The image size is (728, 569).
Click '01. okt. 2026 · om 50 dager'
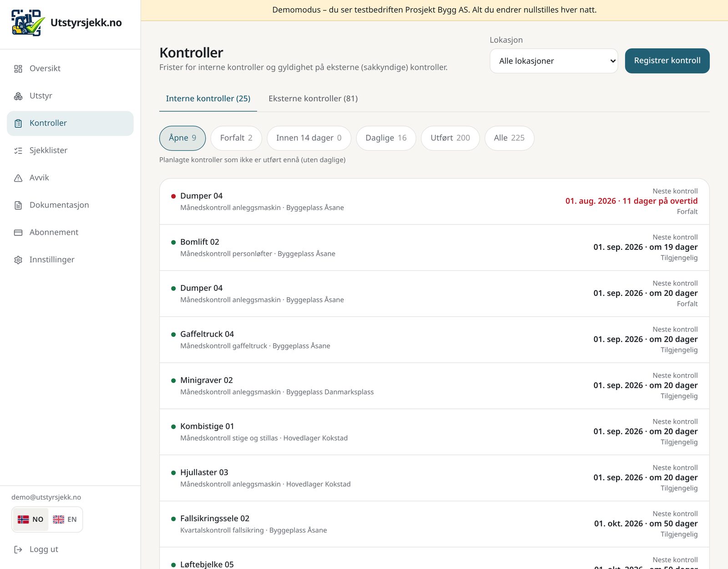[x=646, y=524]
